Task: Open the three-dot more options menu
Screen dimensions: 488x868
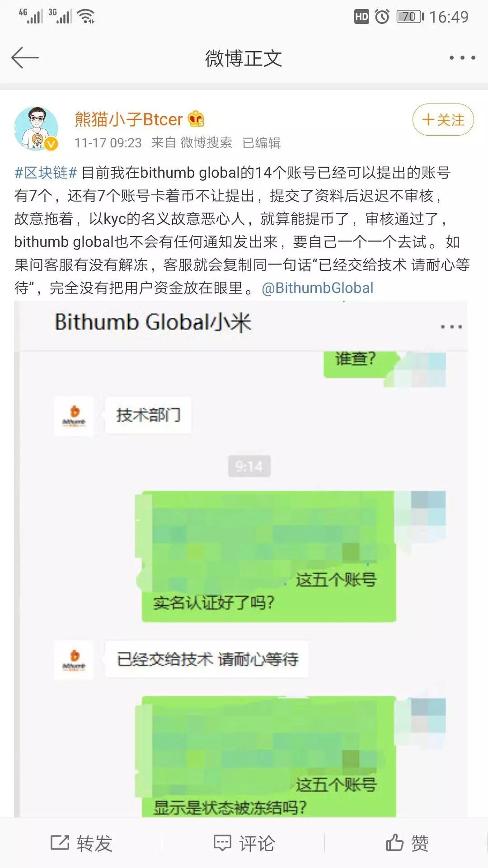Action: click(x=462, y=58)
